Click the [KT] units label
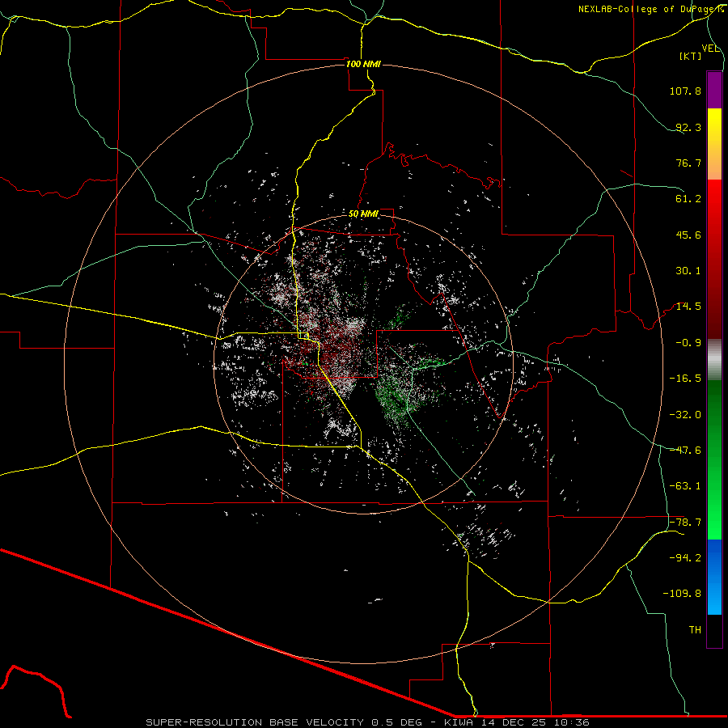The image size is (728, 728). coord(691,56)
